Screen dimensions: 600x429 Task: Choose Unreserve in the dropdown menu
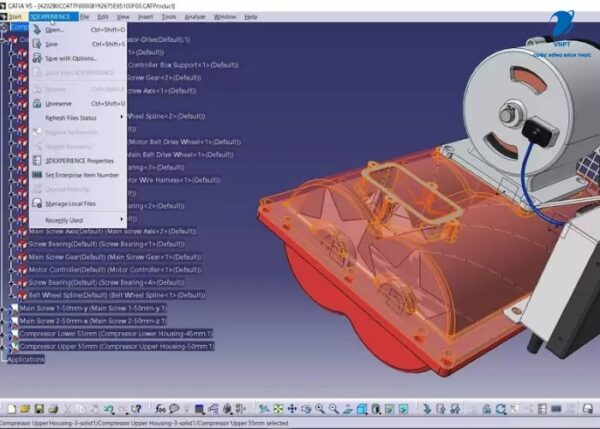click(78, 103)
